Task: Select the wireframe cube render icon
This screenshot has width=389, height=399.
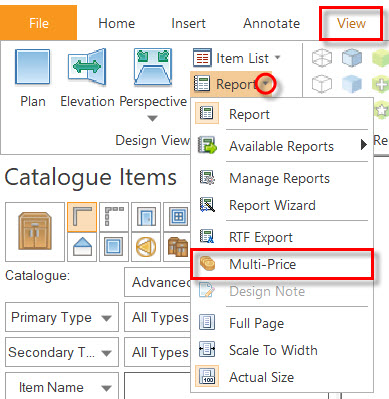Action: tap(322, 57)
